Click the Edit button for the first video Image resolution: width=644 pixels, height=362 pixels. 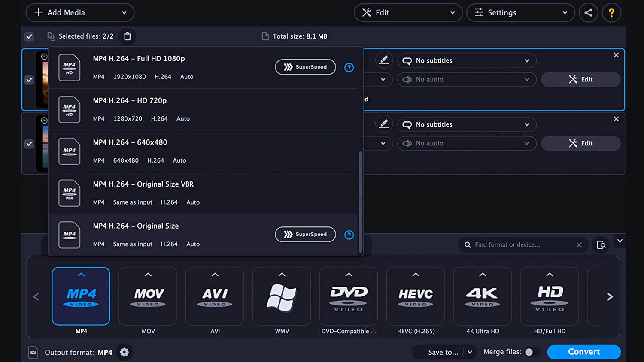(580, 79)
